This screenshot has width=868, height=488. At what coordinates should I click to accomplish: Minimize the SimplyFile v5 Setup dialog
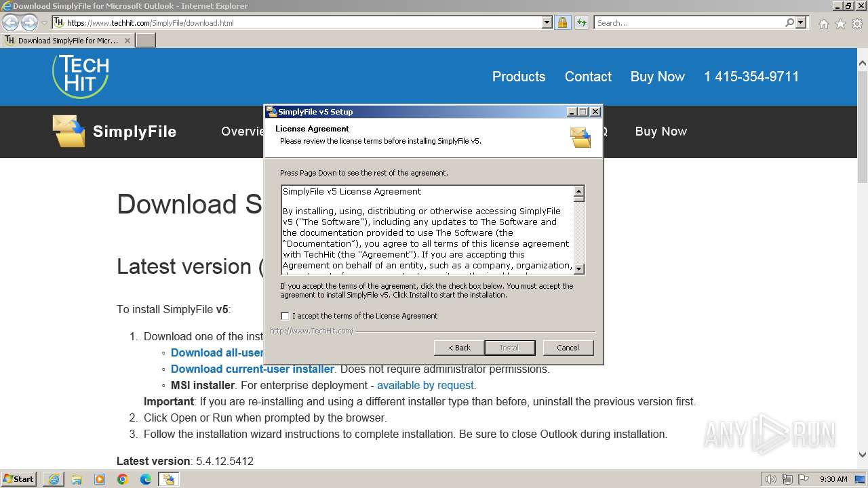[x=572, y=112]
